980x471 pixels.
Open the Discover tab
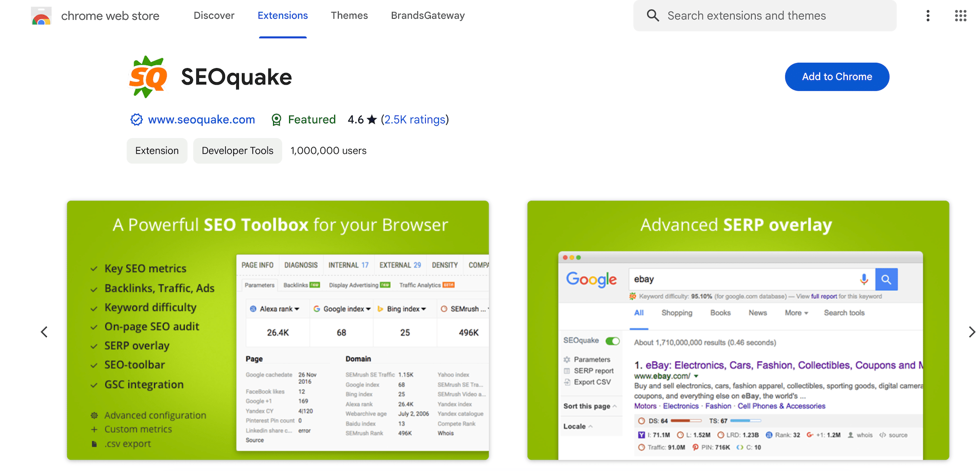pyautogui.click(x=214, y=16)
